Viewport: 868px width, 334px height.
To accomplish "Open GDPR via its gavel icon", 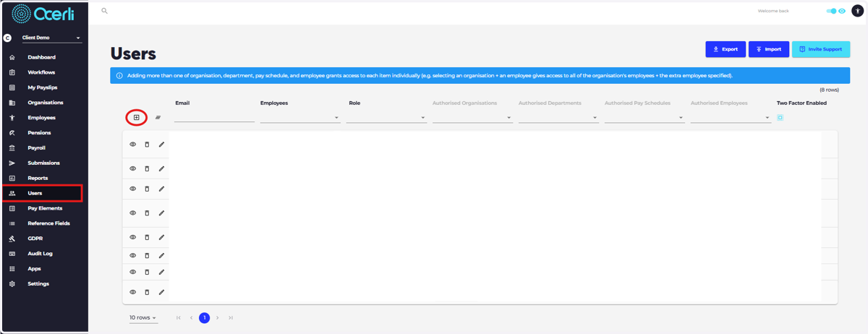I will point(12,239).
